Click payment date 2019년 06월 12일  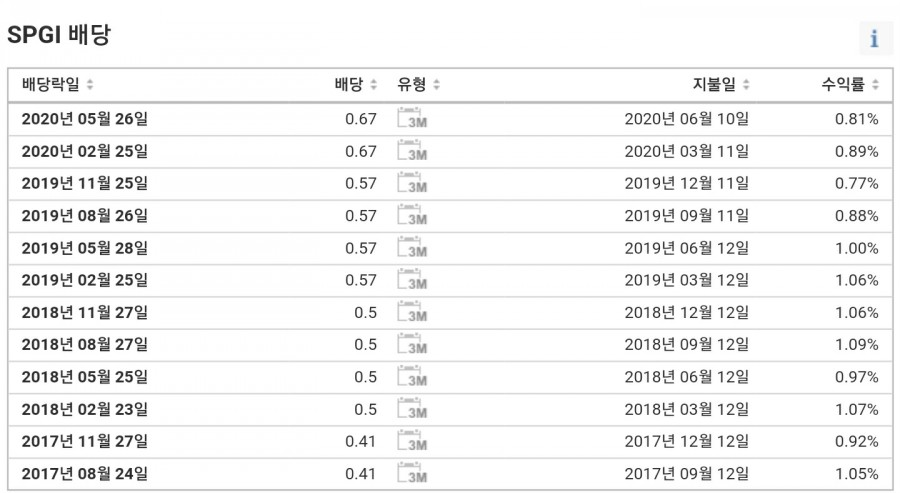tap(687, 248)
